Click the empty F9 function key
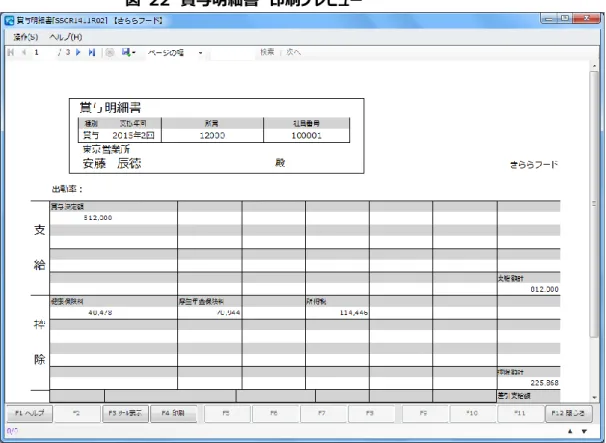Viewport: 606px width, 443px height. pos(424,413)
